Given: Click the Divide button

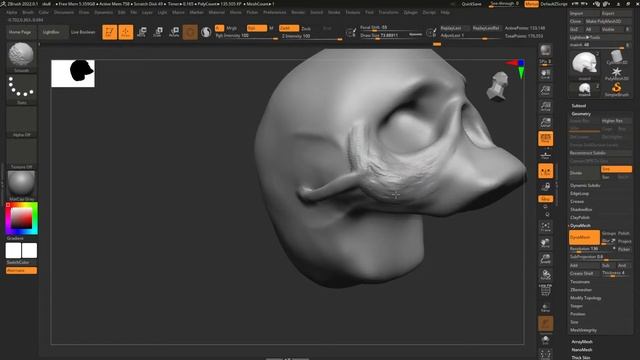Looking at the screenshot, I should tap(584, 173).
